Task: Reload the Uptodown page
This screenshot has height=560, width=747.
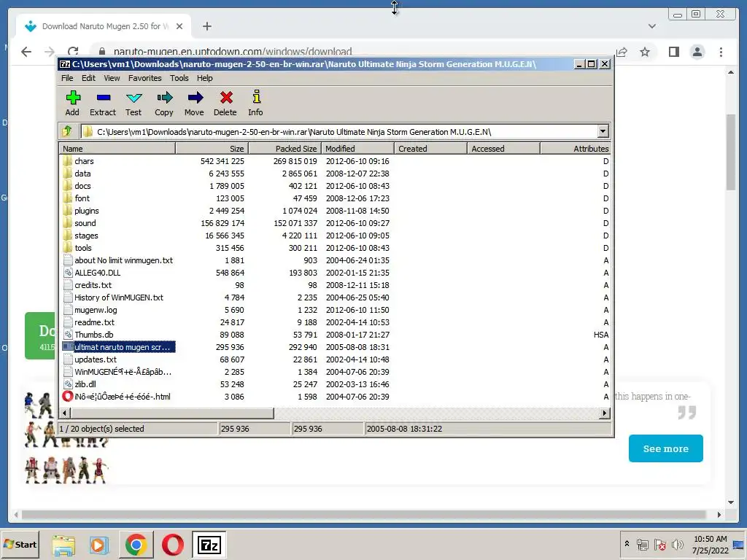Action: pyautogui.click(x=73, y=52)
